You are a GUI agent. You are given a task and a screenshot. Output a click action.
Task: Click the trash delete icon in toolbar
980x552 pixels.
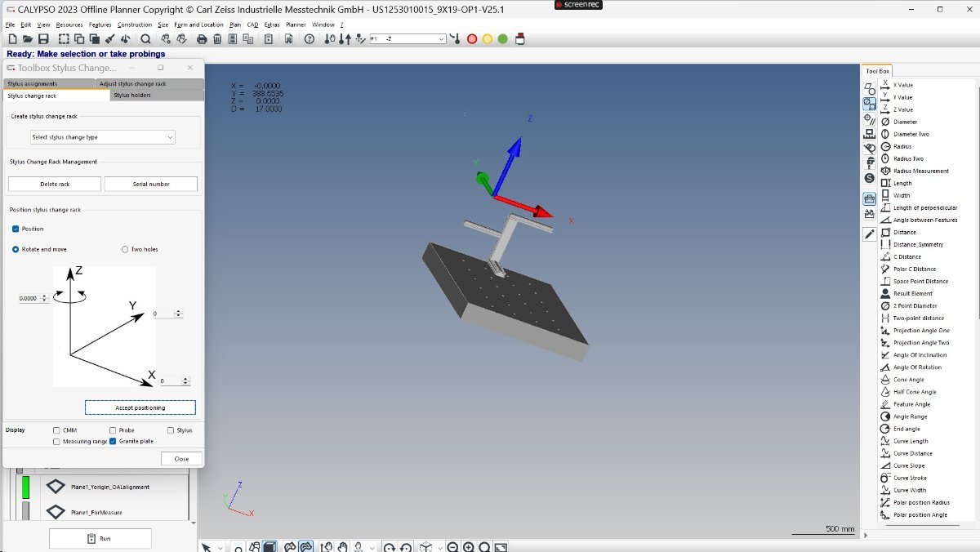(x=217, y=38)
